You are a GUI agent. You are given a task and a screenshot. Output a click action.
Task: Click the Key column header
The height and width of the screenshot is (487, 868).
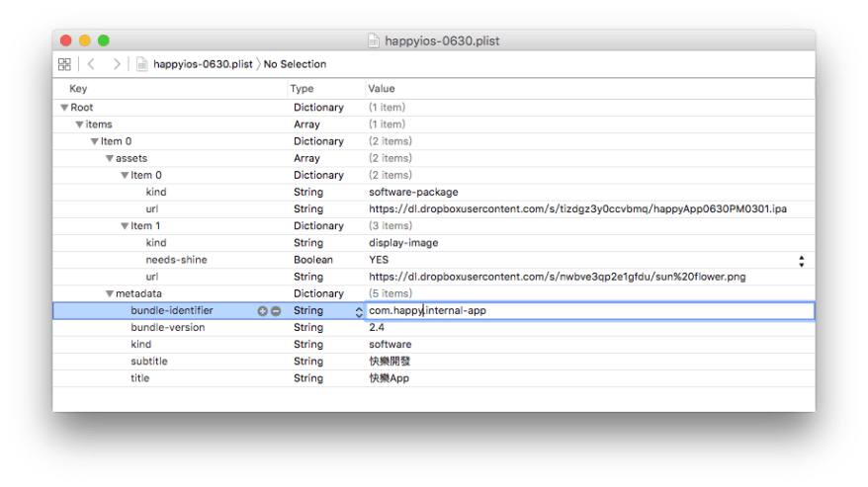(x=78, y=89)
